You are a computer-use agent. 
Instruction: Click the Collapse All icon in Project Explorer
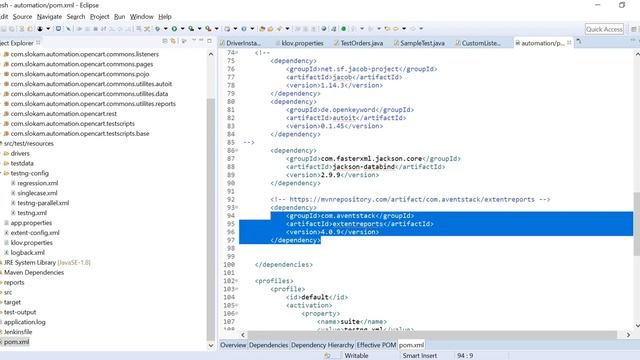(165, 41)
